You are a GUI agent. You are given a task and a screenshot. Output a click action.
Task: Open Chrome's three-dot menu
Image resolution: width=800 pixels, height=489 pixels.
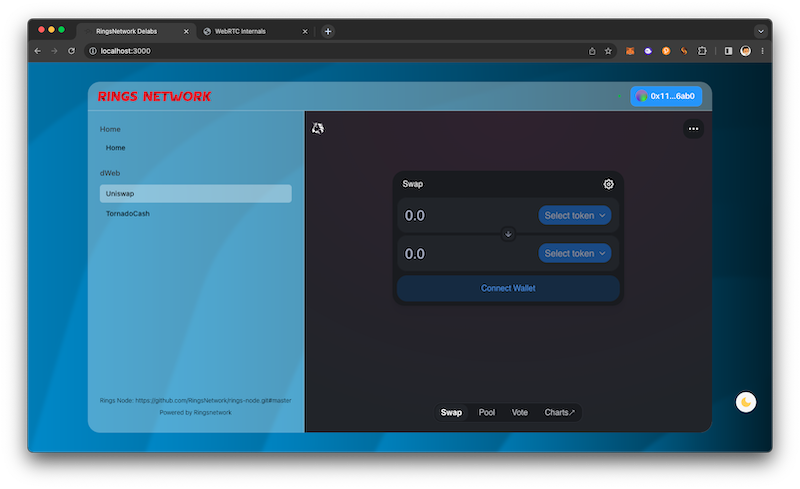[762, 51]
